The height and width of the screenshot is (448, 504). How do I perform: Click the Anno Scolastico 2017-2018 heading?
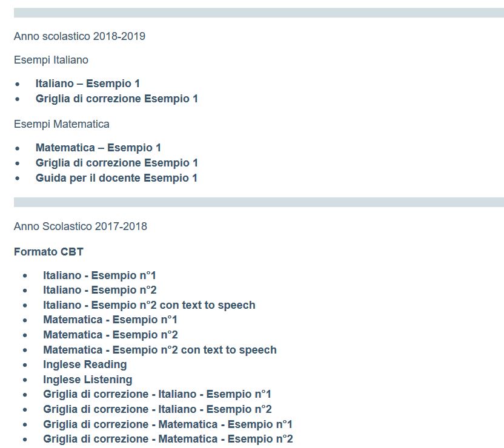81,226
